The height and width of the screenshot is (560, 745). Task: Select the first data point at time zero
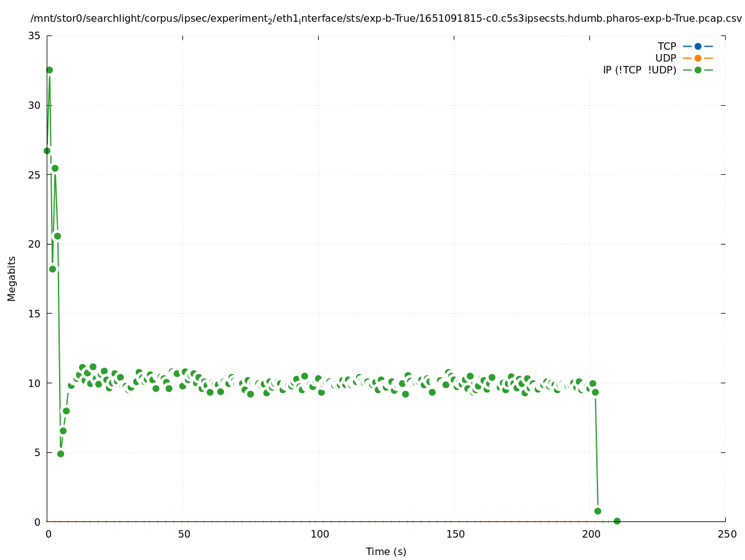[47, 151]
